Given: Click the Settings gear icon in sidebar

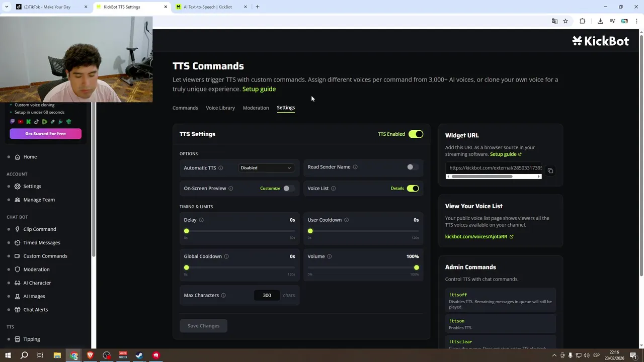Looking at the screenshot, I should [18, 187].
